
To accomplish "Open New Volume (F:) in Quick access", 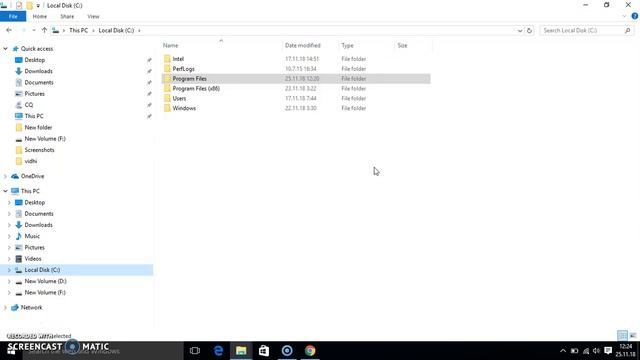I will [x=45, y=139].
